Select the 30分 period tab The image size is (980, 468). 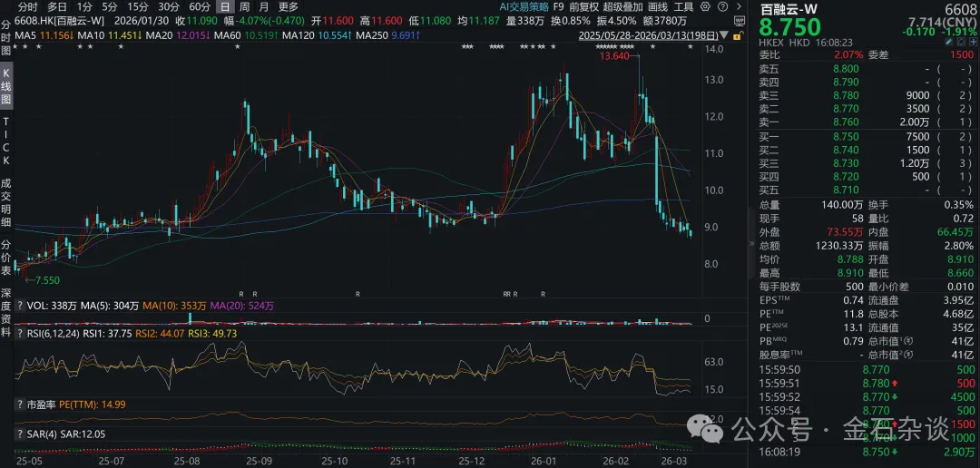(x=169, y=7)
